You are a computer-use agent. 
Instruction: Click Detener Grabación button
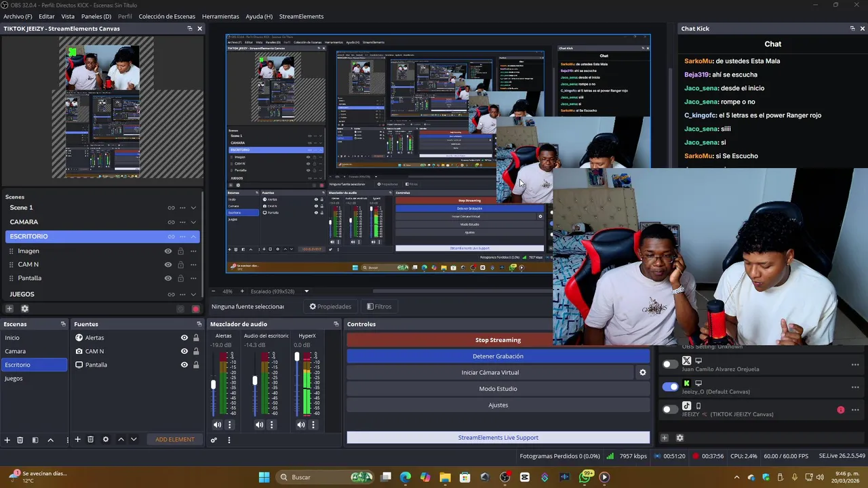coord(498,357)
